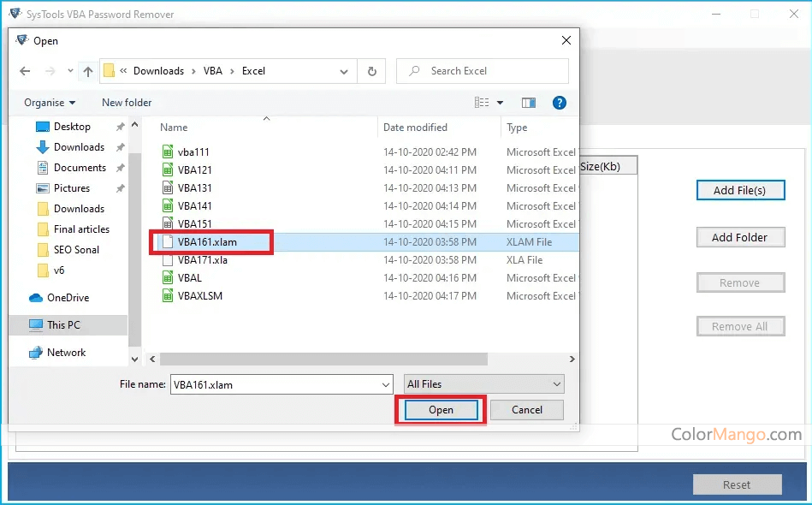The width and height of the screenshot is (812, 505).
Task: Select the VBA121 file
Action: tap(194, 169)
